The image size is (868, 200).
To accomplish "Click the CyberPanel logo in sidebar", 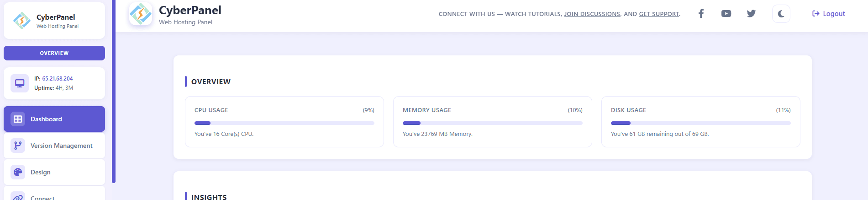I will point(22,21).
